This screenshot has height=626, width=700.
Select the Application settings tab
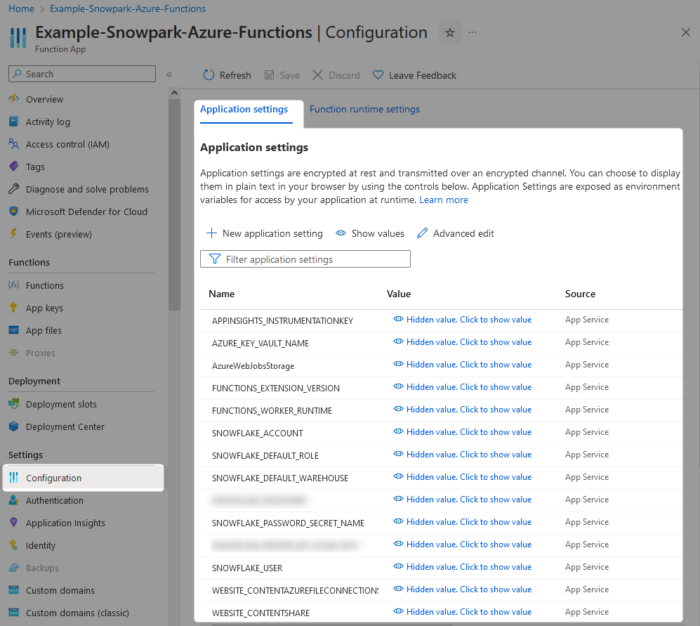pyautogui.click(x=244, y=109)
